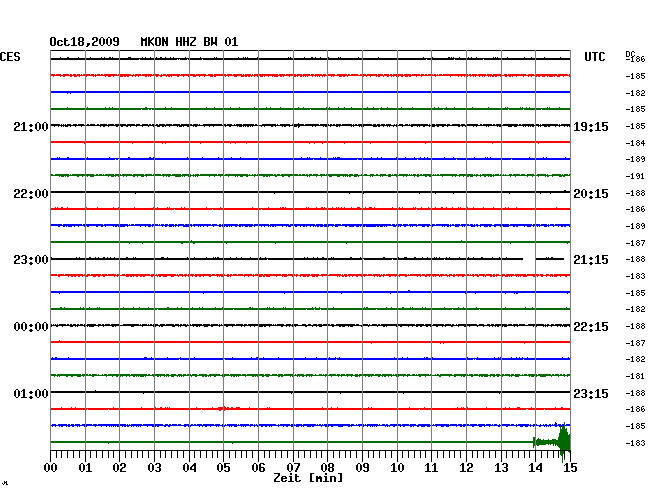650x494 pixels.
Task: Click minute tick label 12 on axis
Action: pyautogui.click(x=466, y=467)
